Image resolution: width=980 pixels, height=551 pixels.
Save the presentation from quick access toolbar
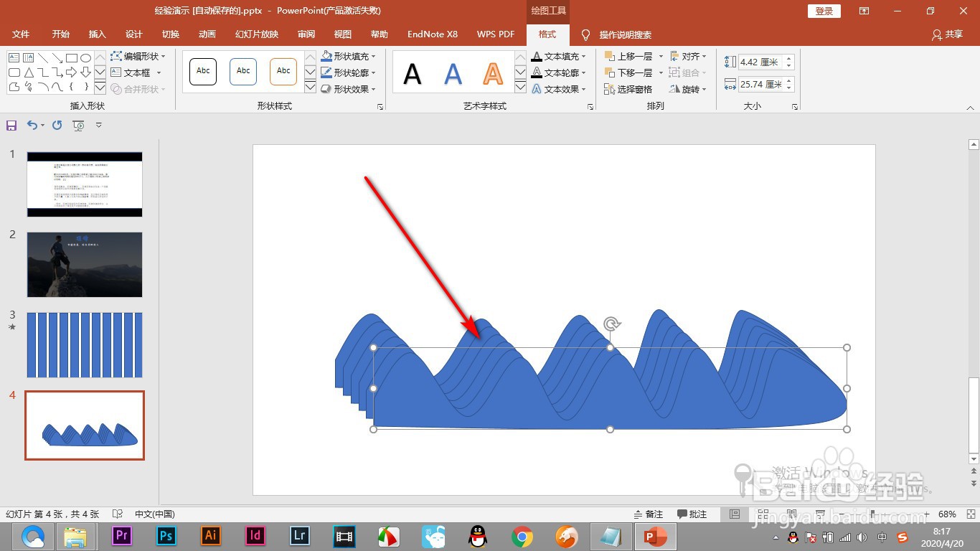[x=11, y=126]
